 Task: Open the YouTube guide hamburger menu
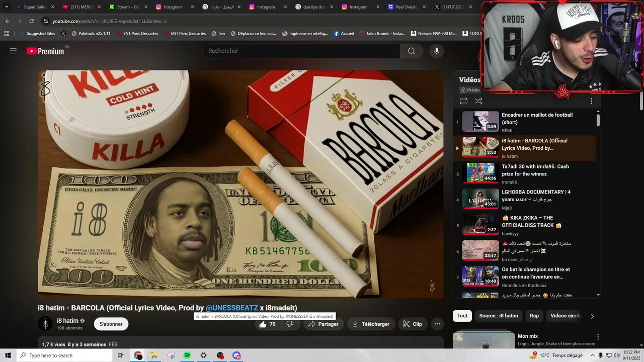13,51
